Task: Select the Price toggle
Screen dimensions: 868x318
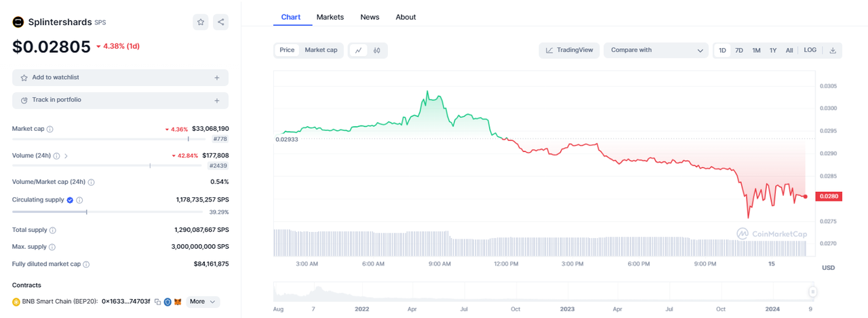Action: [x=287, y=50]
